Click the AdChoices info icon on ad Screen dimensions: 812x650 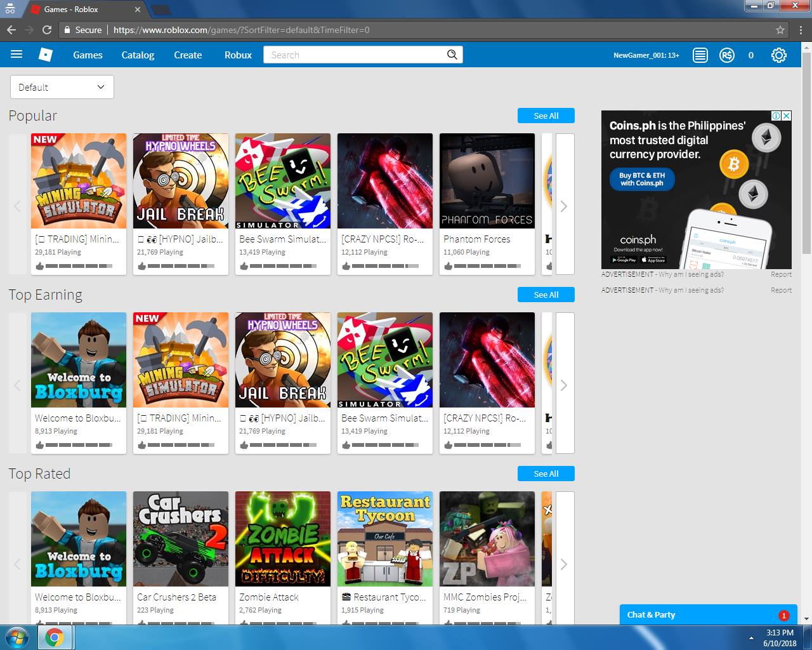point(776,116)
